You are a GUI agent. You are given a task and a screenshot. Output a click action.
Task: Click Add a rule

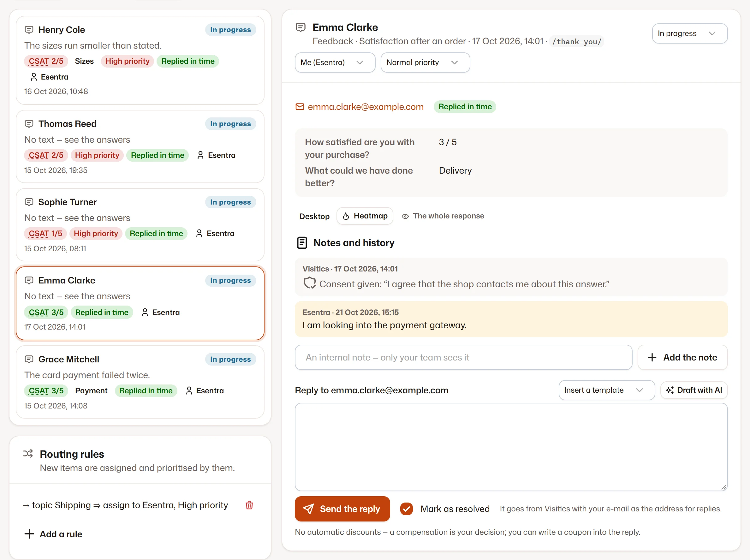point(53,534)
